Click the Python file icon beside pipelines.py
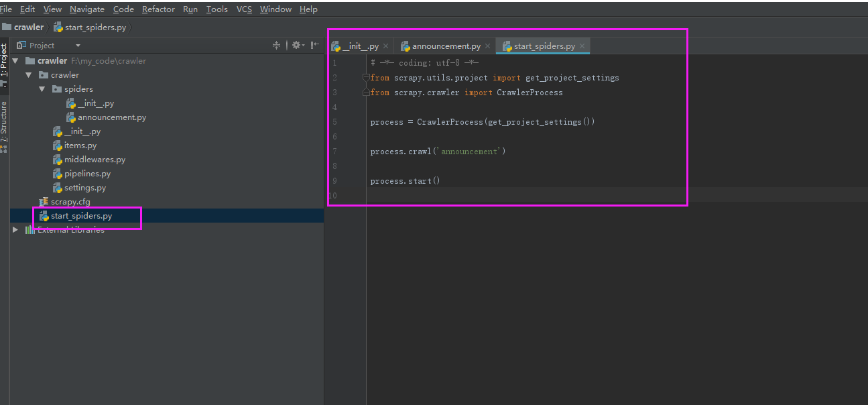This screenshot has width=868, height=405. [58, 174]
